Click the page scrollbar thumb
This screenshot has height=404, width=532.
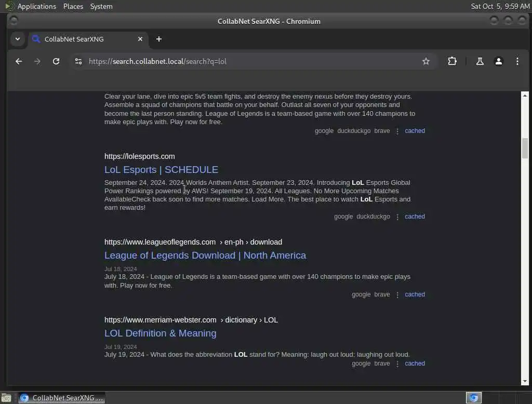pyautogui.click(x=525, y=148)
